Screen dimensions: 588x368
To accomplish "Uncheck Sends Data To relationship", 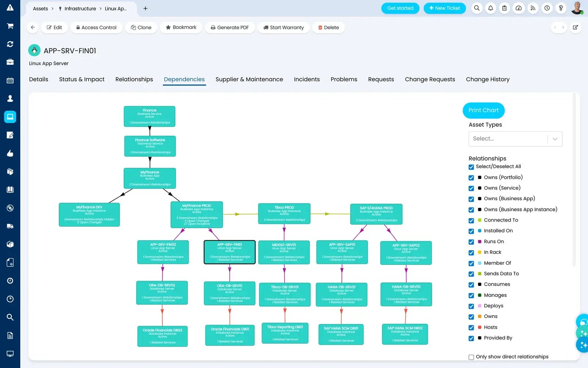I will coord(471,274).
